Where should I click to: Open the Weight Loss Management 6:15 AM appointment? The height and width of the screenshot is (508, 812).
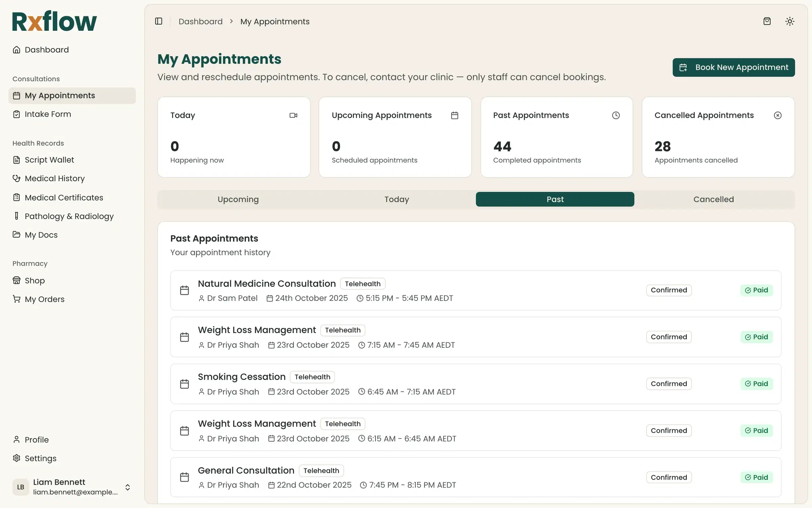coord(476,431)
